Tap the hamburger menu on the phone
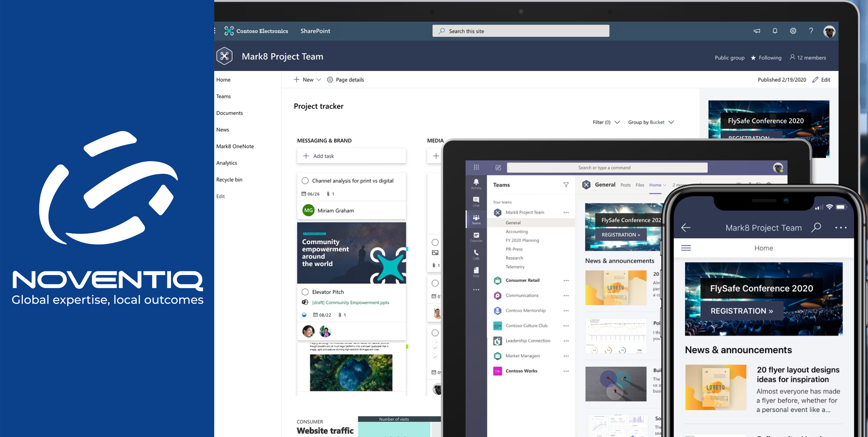The width and height of the screenshot is (868, 437). [x=686, y=248]
